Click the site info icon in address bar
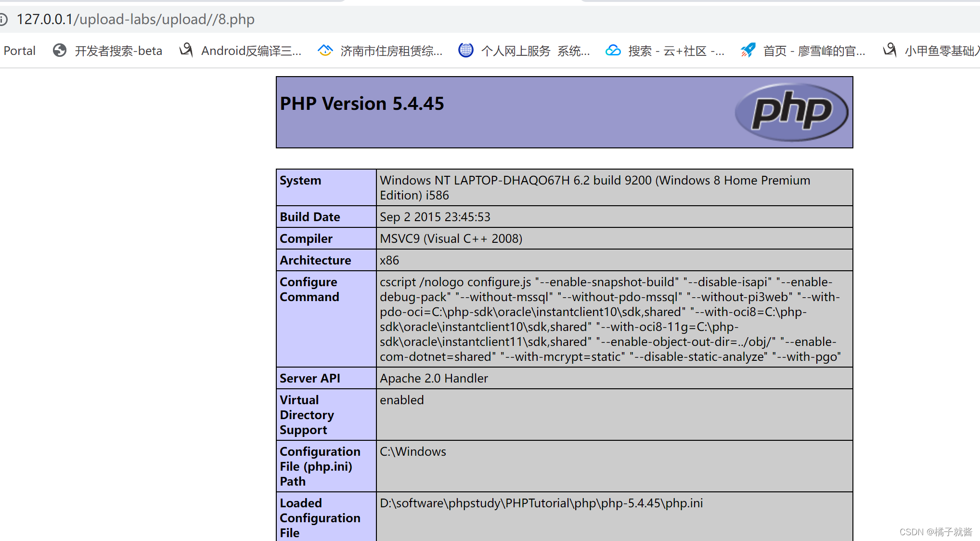 tap(3, 19)
